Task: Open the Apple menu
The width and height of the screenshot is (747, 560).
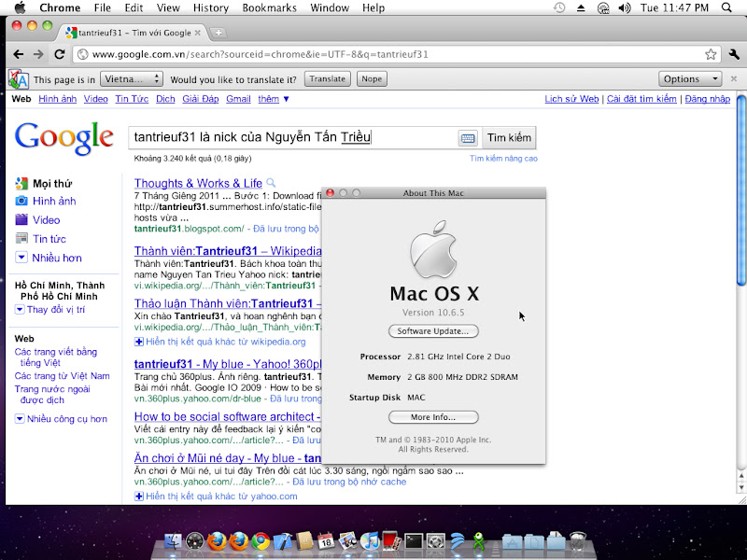Action: point(20,7)
